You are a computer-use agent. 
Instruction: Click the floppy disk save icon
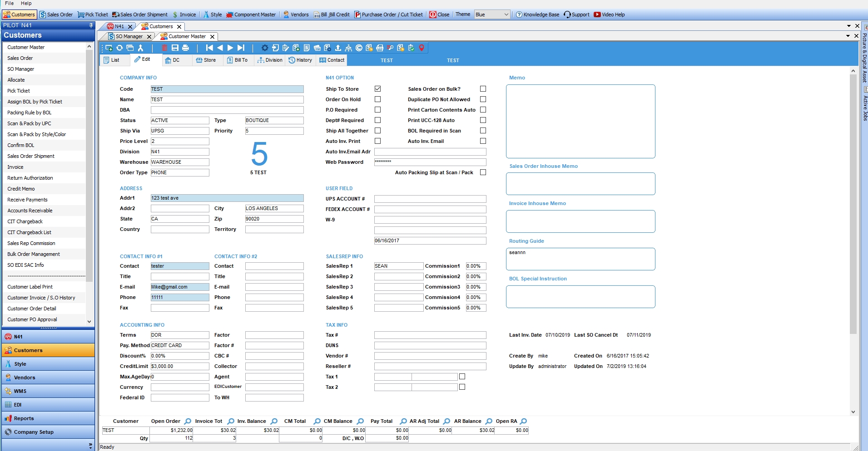[175, 48]
